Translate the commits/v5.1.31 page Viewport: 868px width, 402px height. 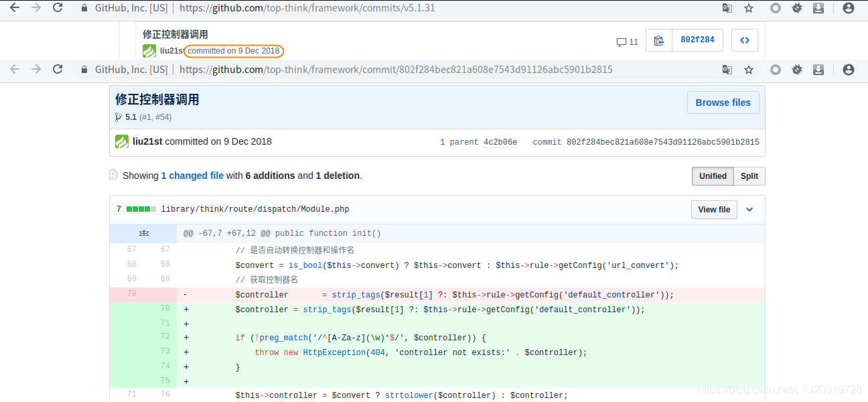[x=727, y=8]
